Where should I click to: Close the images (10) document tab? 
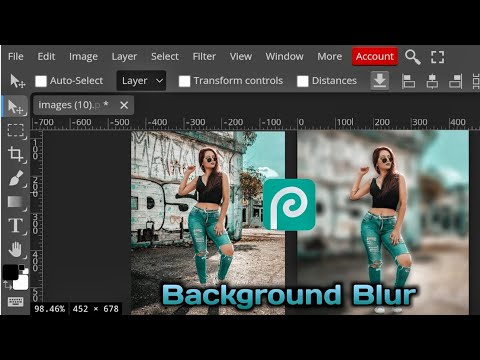pos(124,105)
